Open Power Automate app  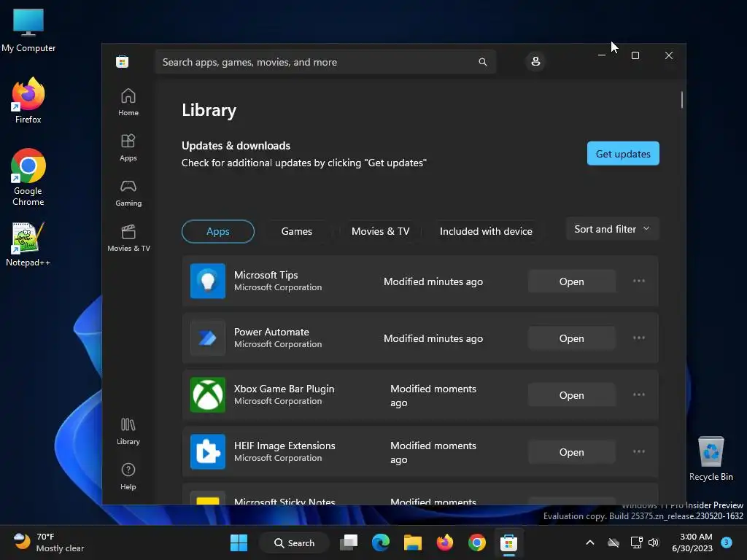tap(572, 338)
